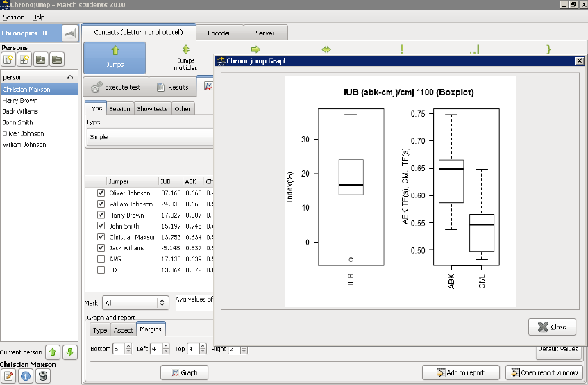
Task: Click the Jumper column header
Action: point(133,181)
